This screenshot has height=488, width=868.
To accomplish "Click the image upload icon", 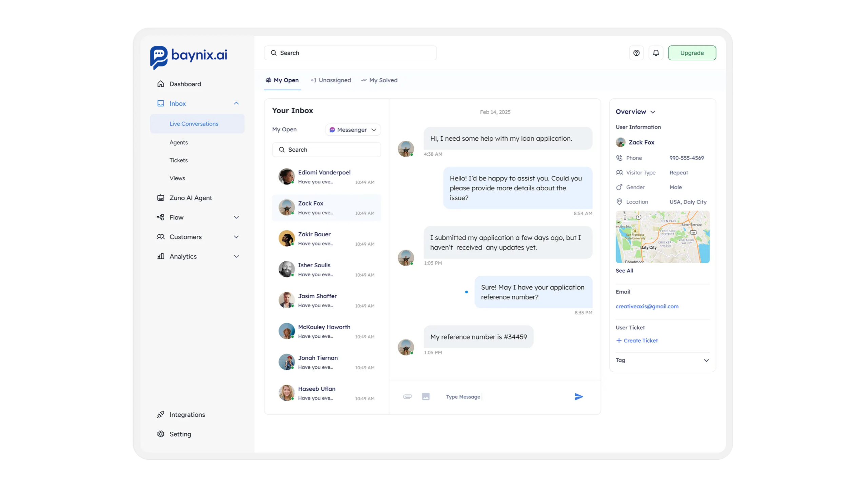I will pyautogui.click(x=426, y=396).
